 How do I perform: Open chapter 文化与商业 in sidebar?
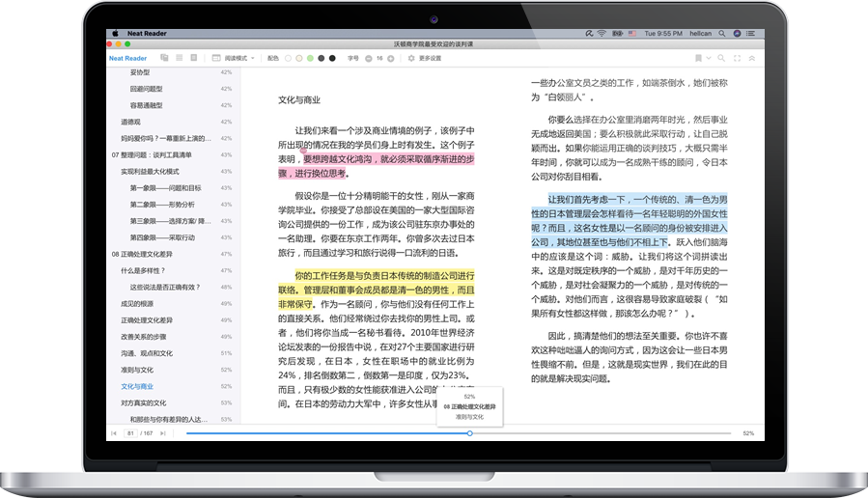pyautogui.click(x=137, y=386)
